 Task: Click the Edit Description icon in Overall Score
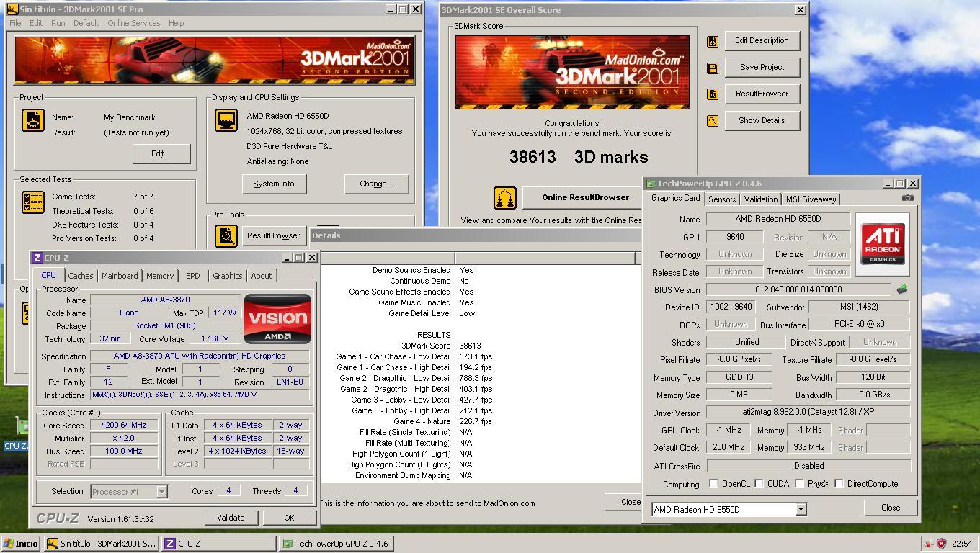click(712, 42)
